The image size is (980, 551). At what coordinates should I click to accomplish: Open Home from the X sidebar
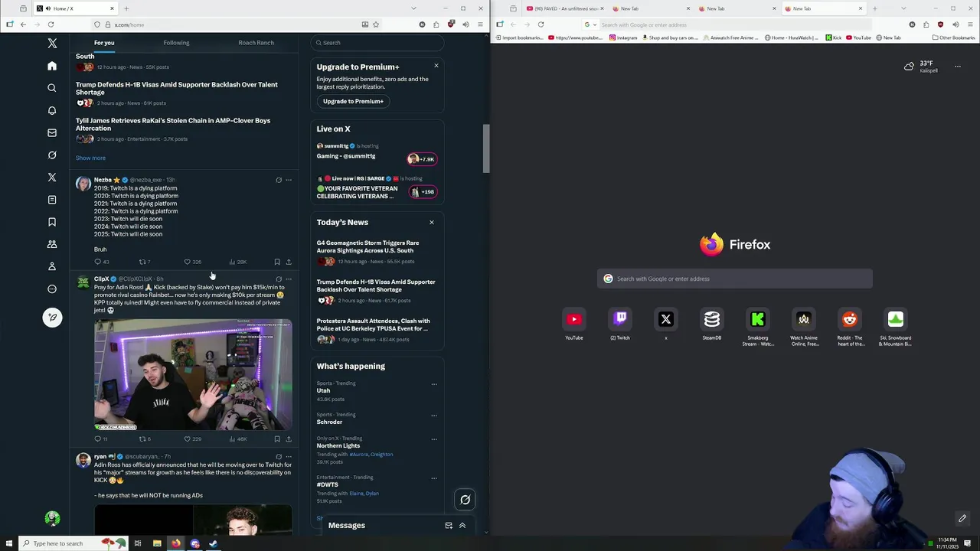[x=52, y=66]
